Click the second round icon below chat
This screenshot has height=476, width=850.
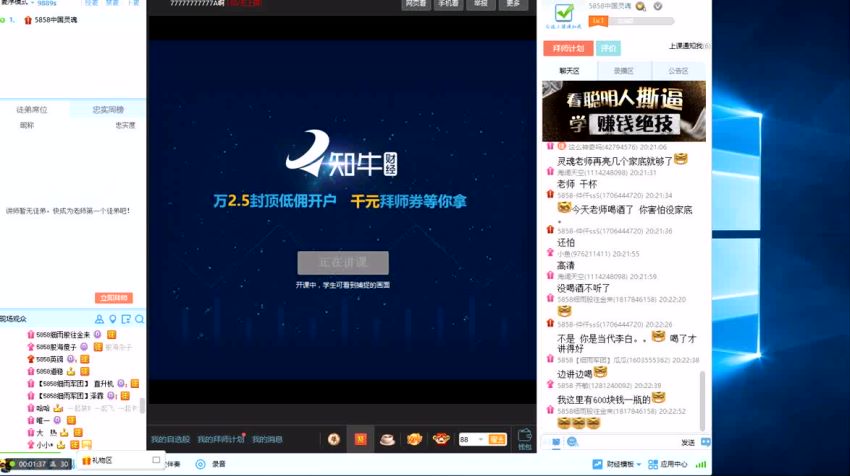tap(572, 442)
